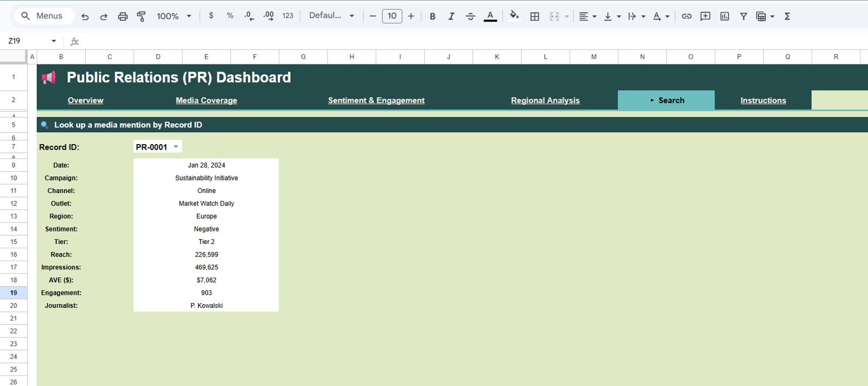
Task: Click the Market Watch Daily cell
Action: [206, 203]
